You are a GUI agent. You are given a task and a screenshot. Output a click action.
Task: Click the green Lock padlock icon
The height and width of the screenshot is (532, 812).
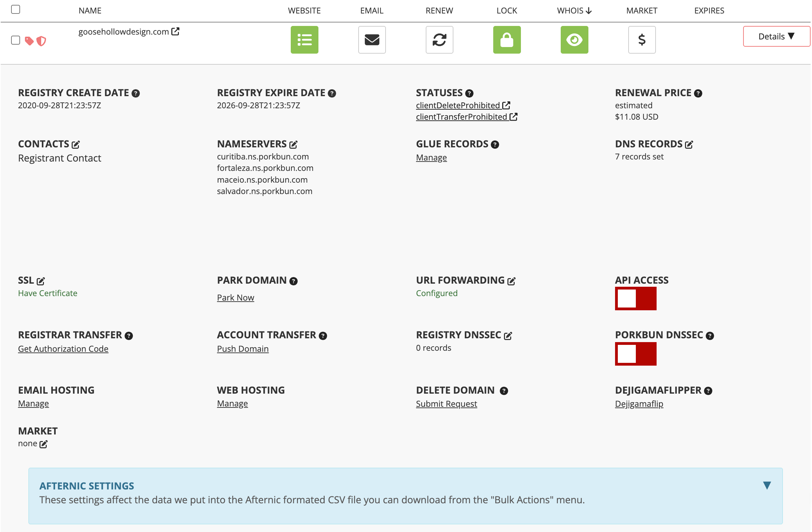(x=507, y=40)
